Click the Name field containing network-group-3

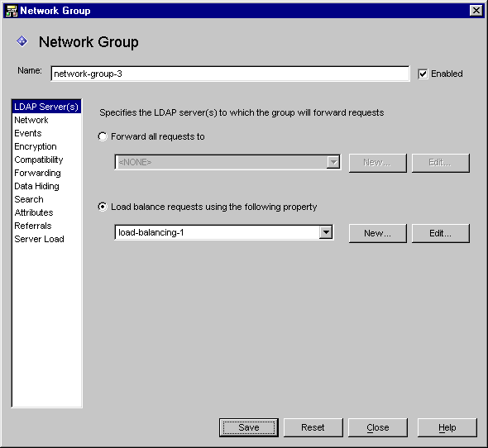click(230, 74)
